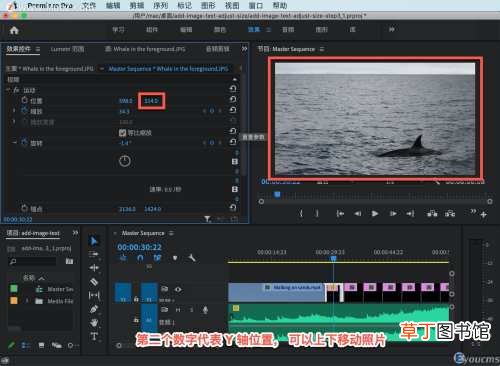
Task: Switch to source Whale in the foreground.JPG tab
Action: coord(145,49)
